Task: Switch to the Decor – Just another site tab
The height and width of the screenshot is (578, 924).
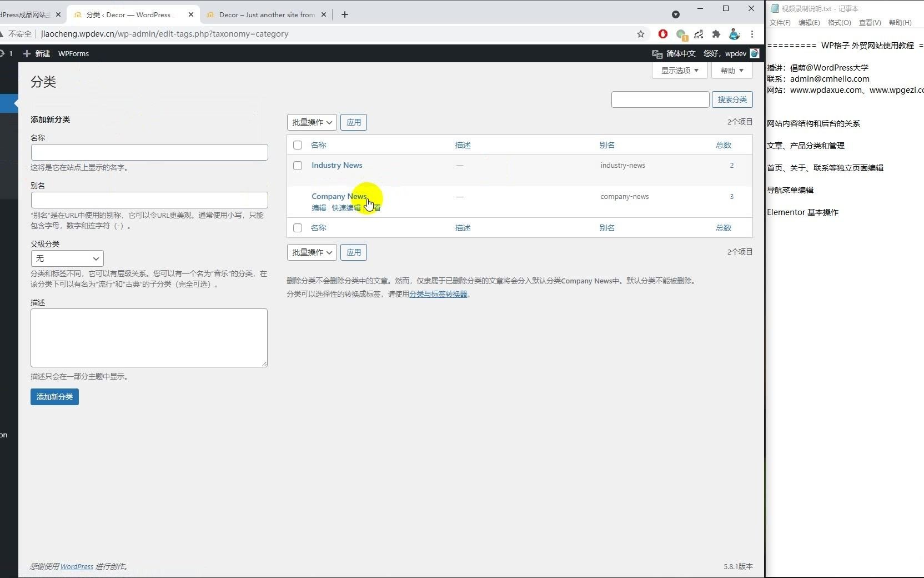Action: (261, 14)
